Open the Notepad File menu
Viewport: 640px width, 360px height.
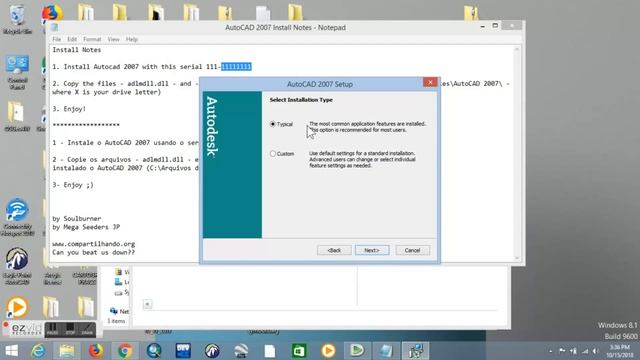tap(56, 39)
